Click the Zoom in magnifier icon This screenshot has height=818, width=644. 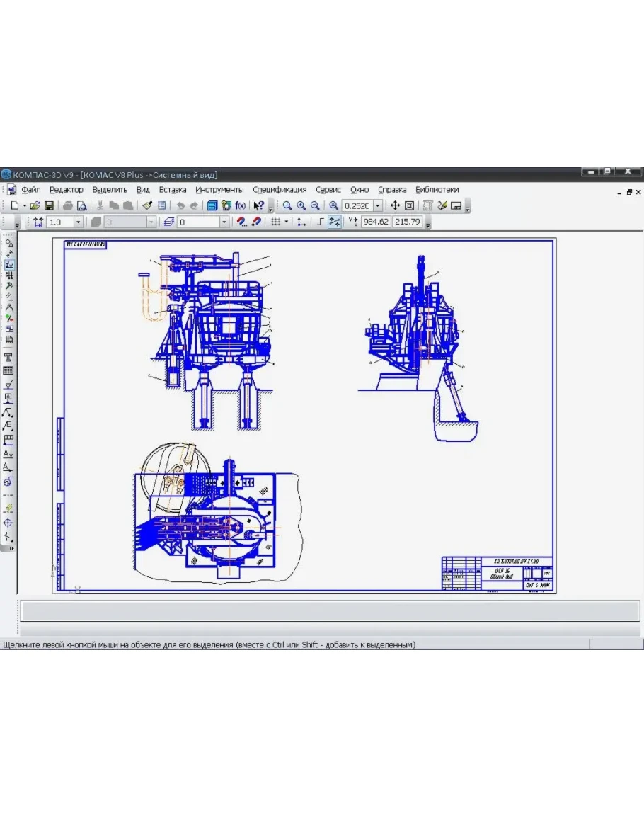click(301, 205)
